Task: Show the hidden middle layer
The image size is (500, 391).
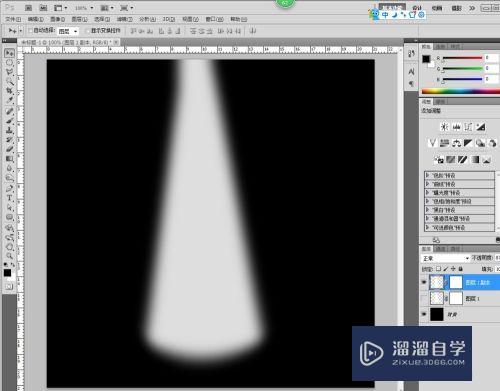Action: pyautogui.click(x=424, y=298)
